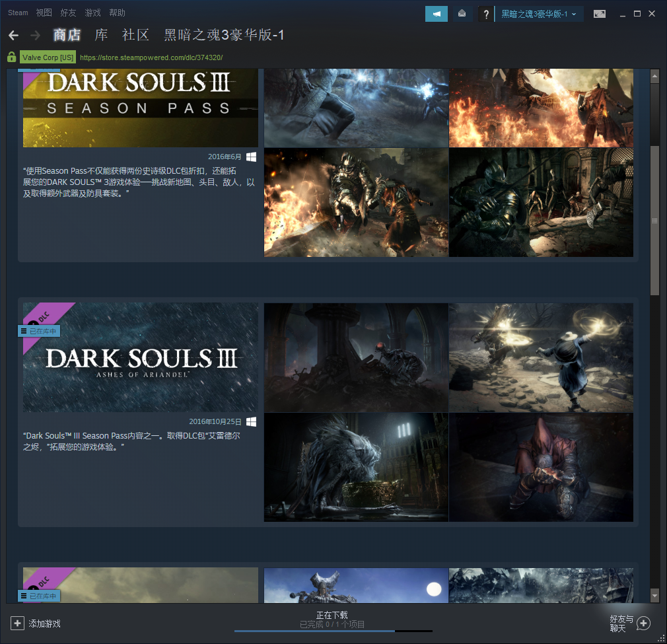Click the download progress bar

[333, 631]
